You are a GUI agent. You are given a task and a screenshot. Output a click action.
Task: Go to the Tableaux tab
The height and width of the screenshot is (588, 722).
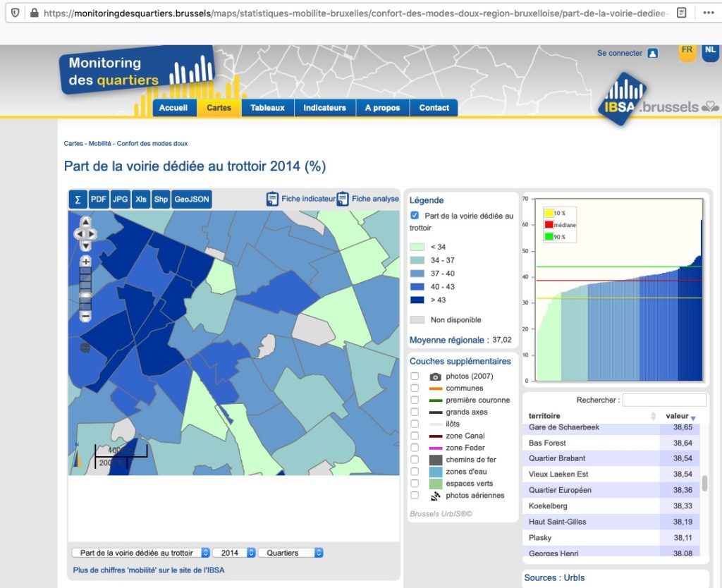pos(267,108)
